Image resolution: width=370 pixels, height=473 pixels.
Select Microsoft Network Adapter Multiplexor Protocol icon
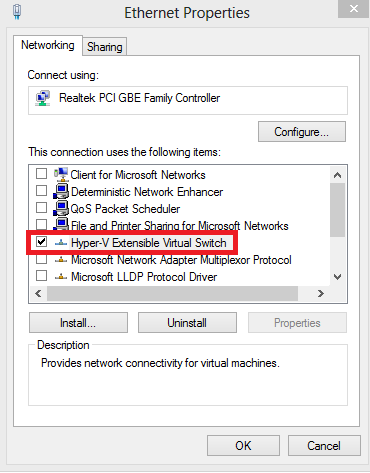point(61,260)
